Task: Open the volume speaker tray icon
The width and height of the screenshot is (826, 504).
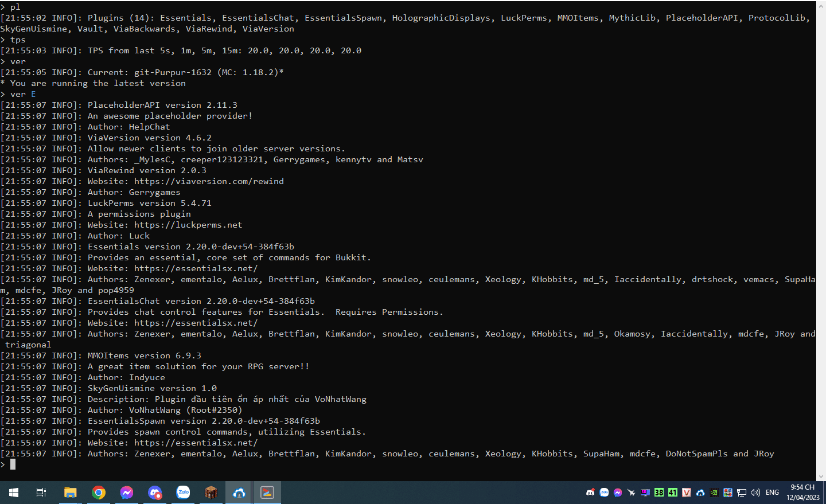Action: tap(755, 493)
